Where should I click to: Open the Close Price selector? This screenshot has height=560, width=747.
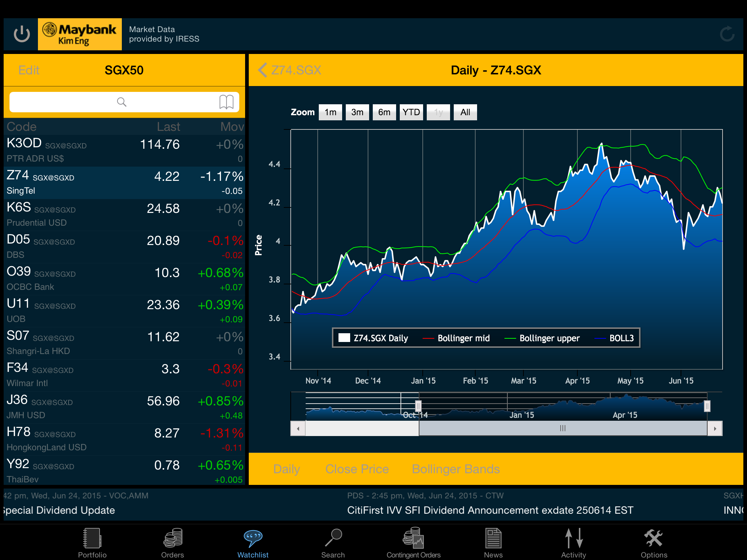[x=357, y=469]
